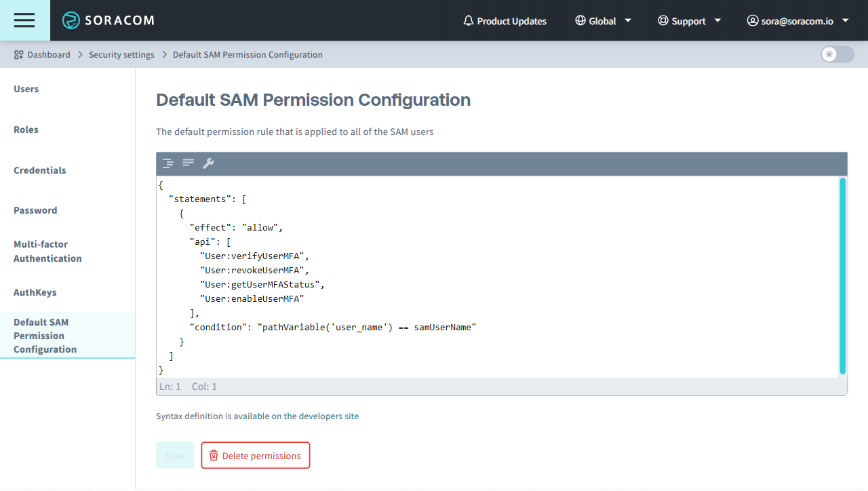Screen dimensions: 868x491
Task: Click the Soracom logo
Action: (x=108, y=20)
